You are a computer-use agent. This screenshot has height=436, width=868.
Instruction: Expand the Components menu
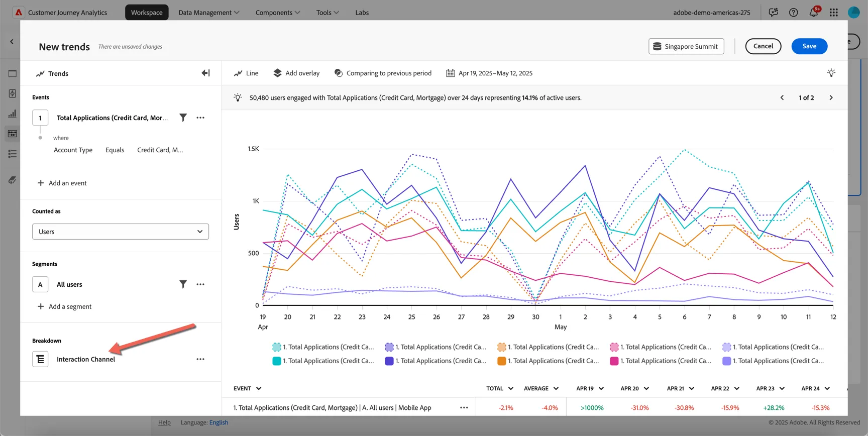[x=278, y=13]
